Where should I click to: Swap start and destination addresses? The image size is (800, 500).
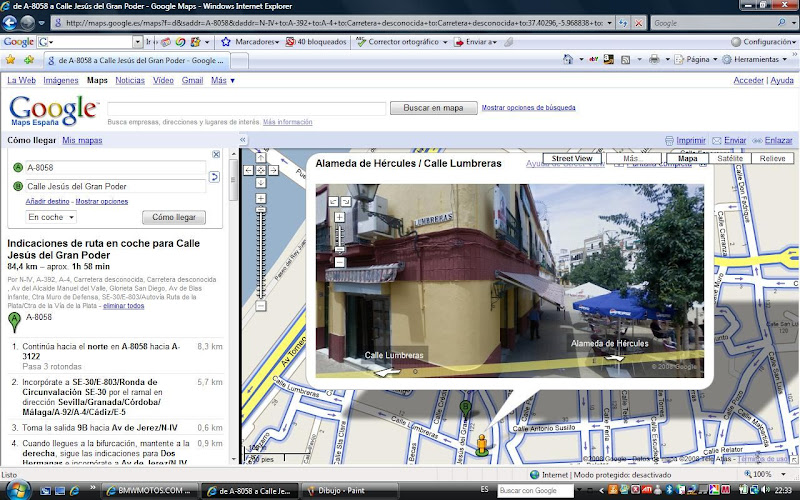(x=214, y=177)
